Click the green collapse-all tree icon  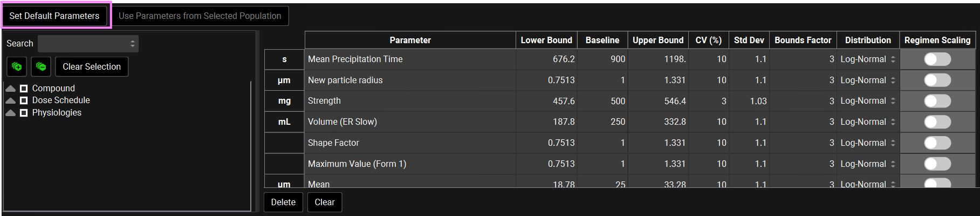(x=41, y=66)
